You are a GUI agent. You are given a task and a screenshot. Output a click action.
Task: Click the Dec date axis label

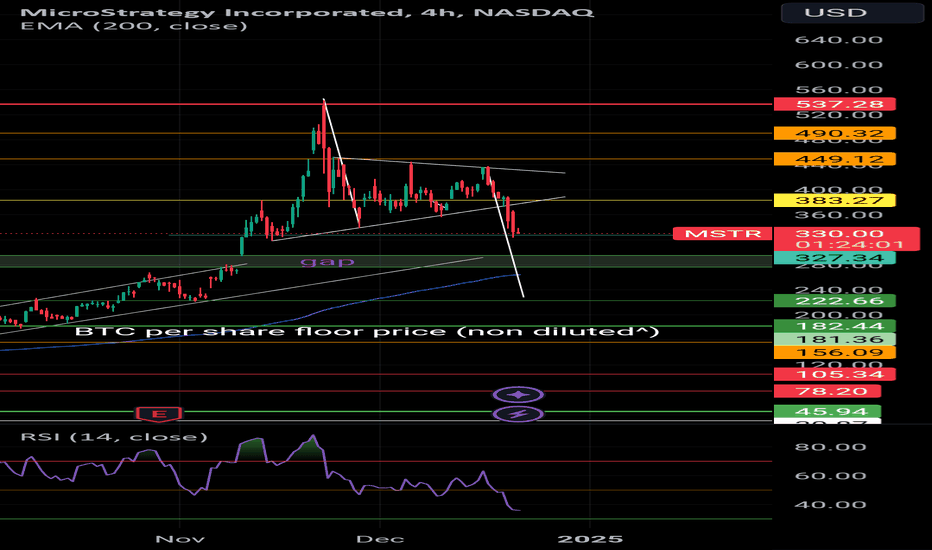tap(380, 539)
